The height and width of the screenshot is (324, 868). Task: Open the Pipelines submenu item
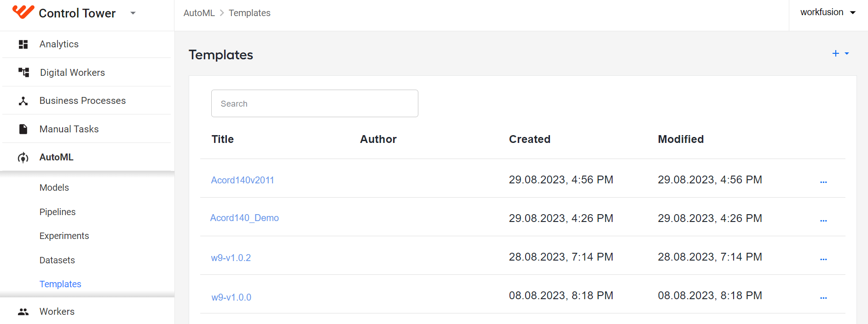click(x=58, y=212)
